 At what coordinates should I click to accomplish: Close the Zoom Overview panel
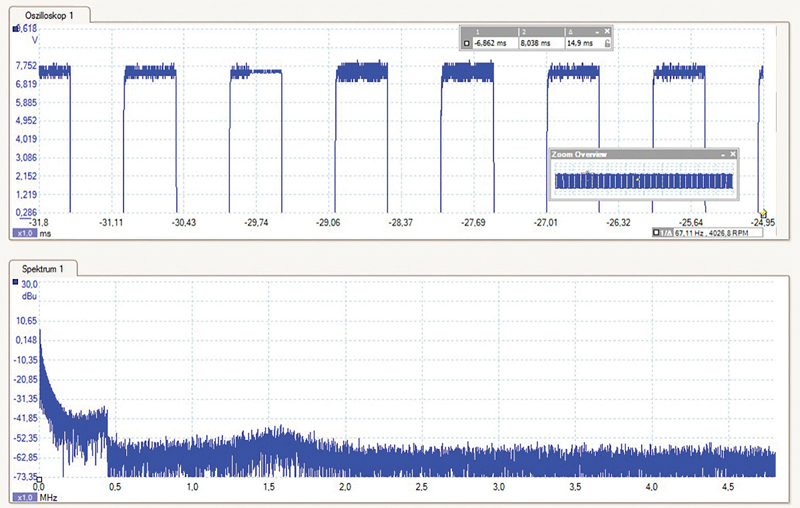[x=733, y=154]
